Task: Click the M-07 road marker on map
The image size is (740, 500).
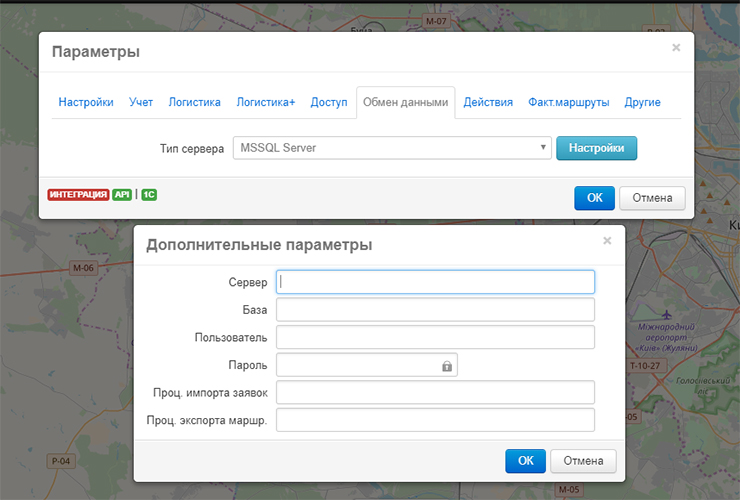Action: [x=436, y=21]
